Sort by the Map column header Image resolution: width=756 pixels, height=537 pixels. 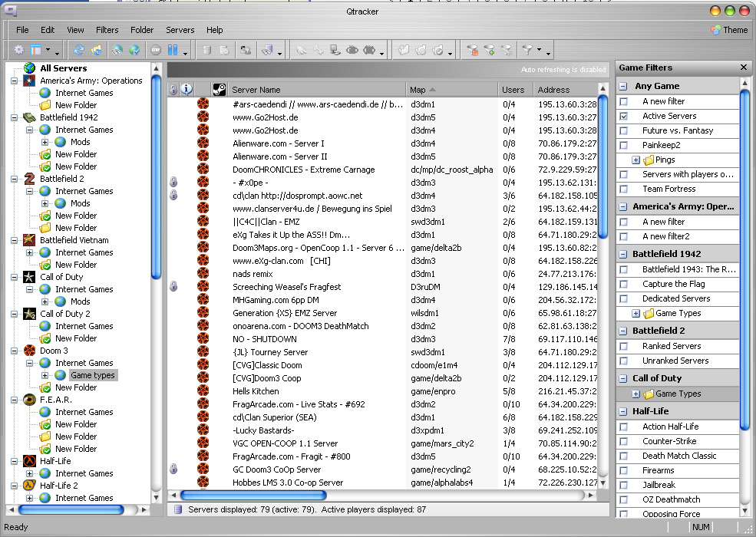pos(451,89)
